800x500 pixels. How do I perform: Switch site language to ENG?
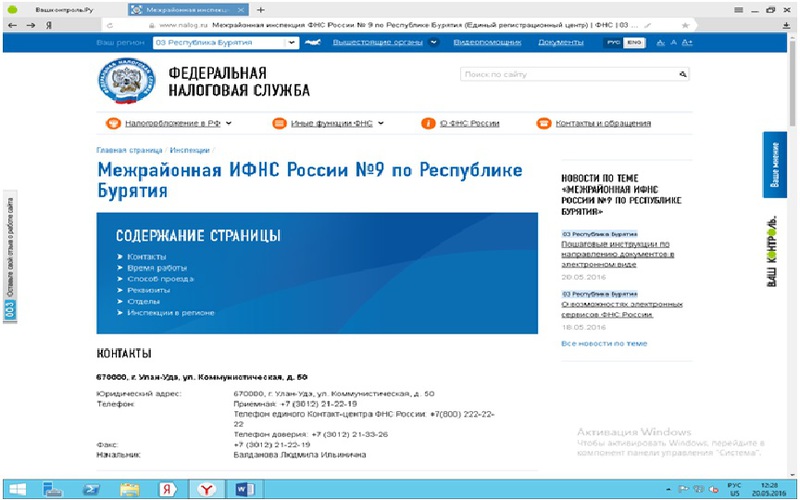[634, 42]
